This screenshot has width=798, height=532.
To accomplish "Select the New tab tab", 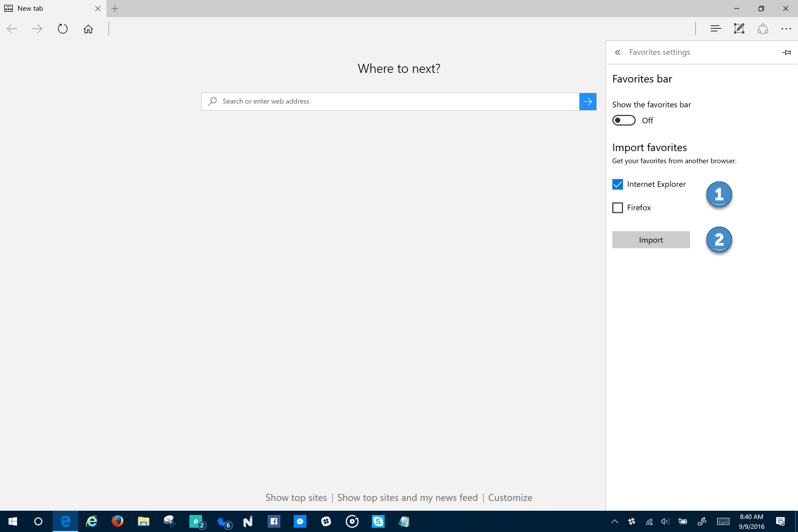I will 48,9.
